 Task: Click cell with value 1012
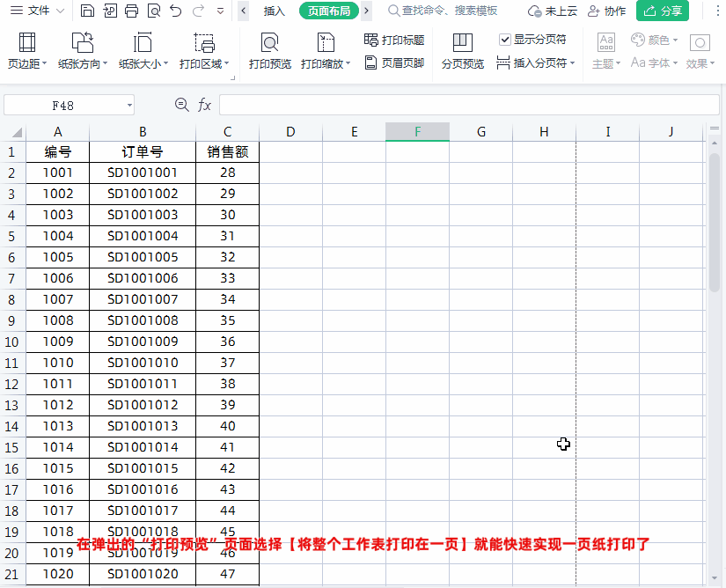(x=58, y=405)
